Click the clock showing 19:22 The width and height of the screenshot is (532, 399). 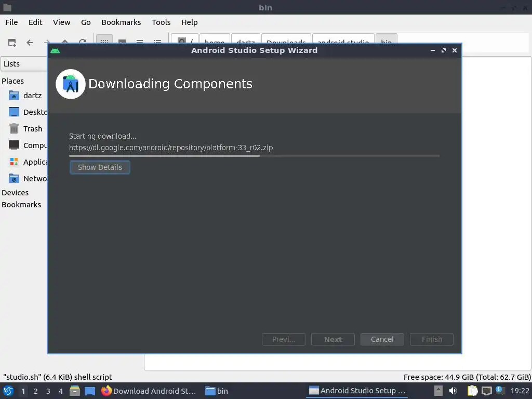520,391
